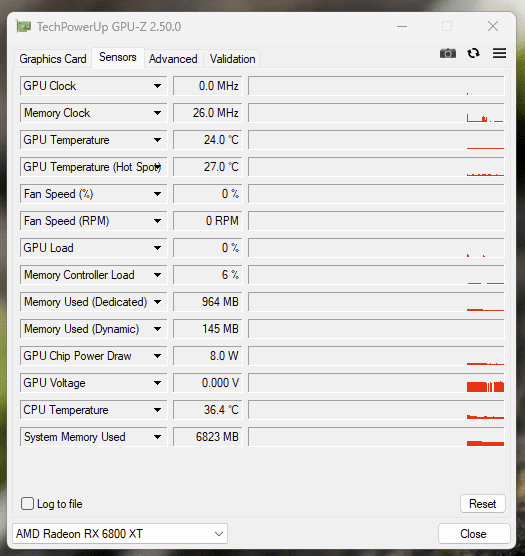Take a screenshot with the camera icon
The image size is (525, 556).
pyautogui.click(x=448, y=54)
